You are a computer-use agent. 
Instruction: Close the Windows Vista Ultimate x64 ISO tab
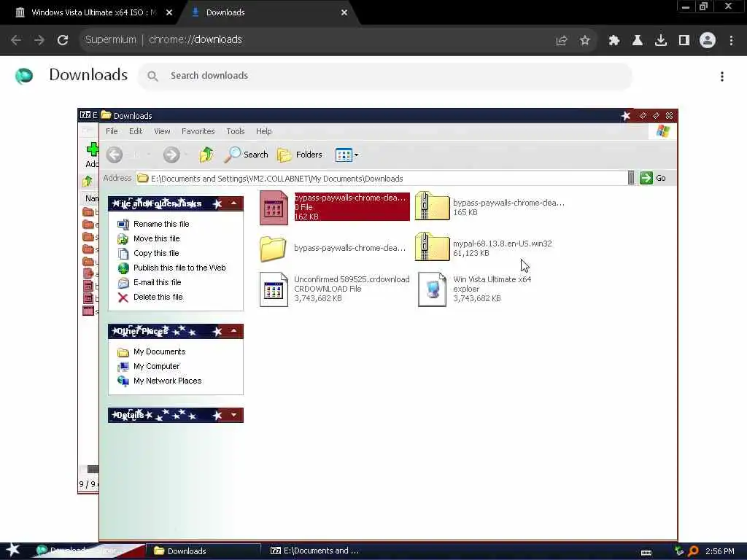(x=169, y=12)
